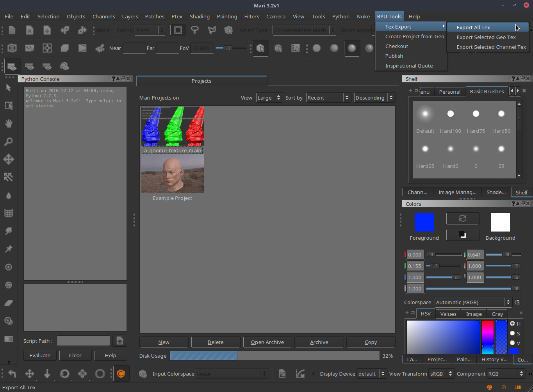Click the white Background color swatch
The width and height of the screenshot is (533, 392).
(500, 222)
